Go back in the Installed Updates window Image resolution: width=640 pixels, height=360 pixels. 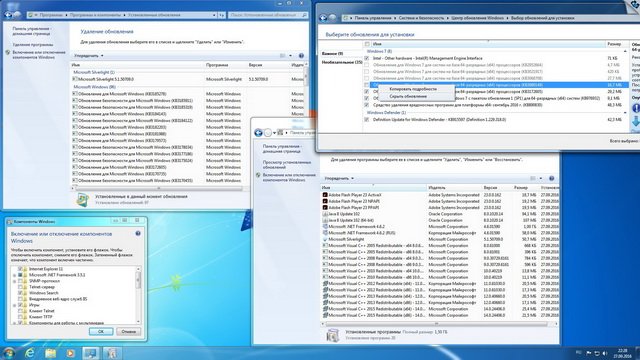(8, 15)
